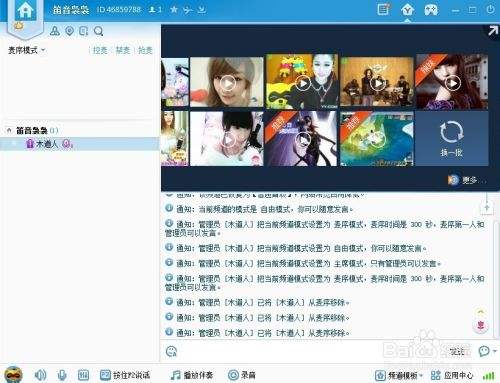Mute the speaker with the volume icon

coord(40,375)
